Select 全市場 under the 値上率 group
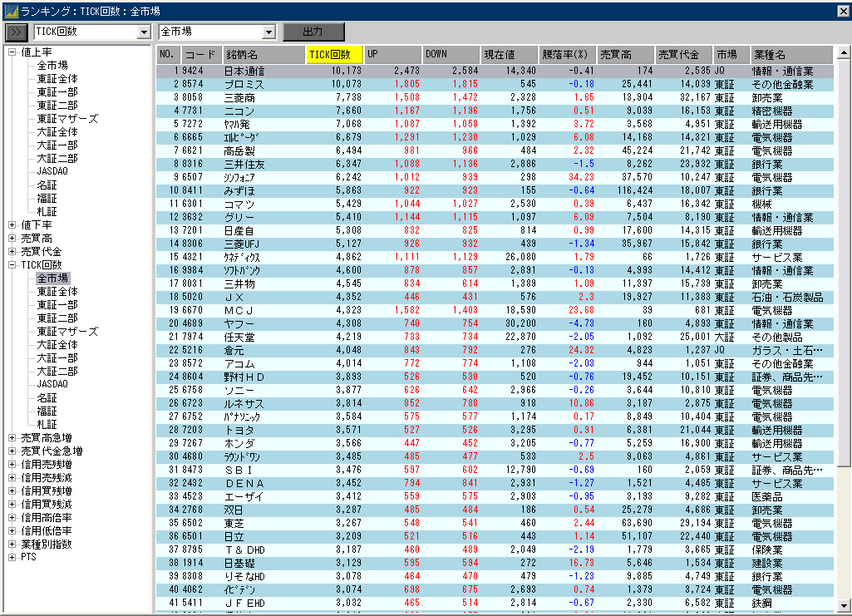 click(x=52, y=66)
